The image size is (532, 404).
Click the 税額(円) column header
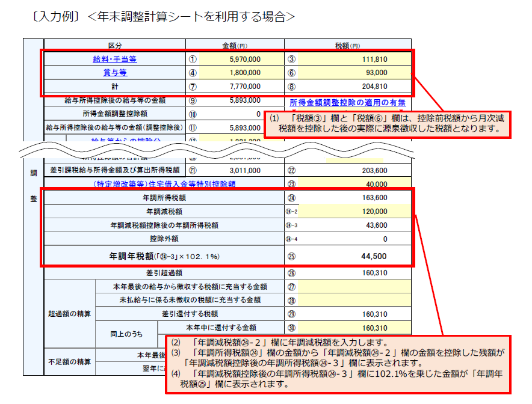(x=346, y=43)
